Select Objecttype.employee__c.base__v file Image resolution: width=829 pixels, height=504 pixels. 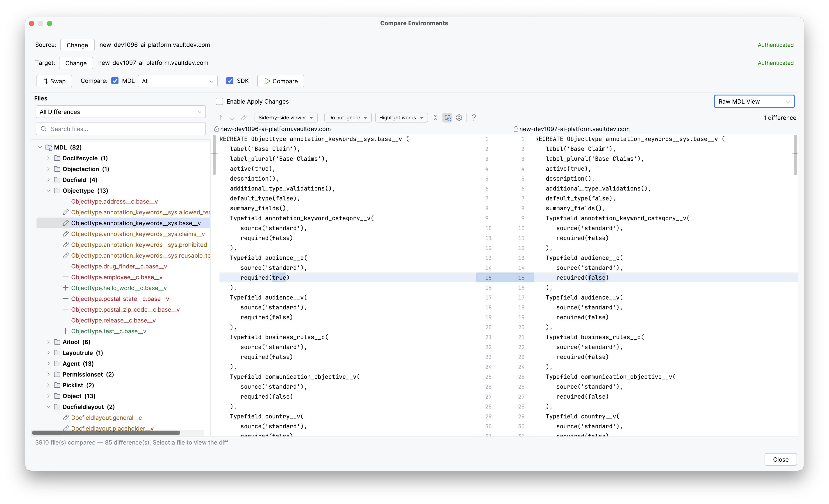[117, 277]
